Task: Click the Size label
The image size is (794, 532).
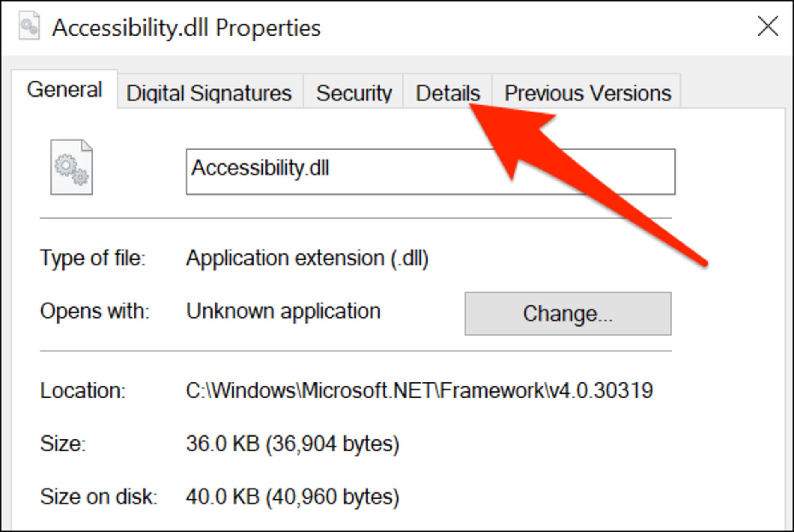Action: (x=62, y=444)
